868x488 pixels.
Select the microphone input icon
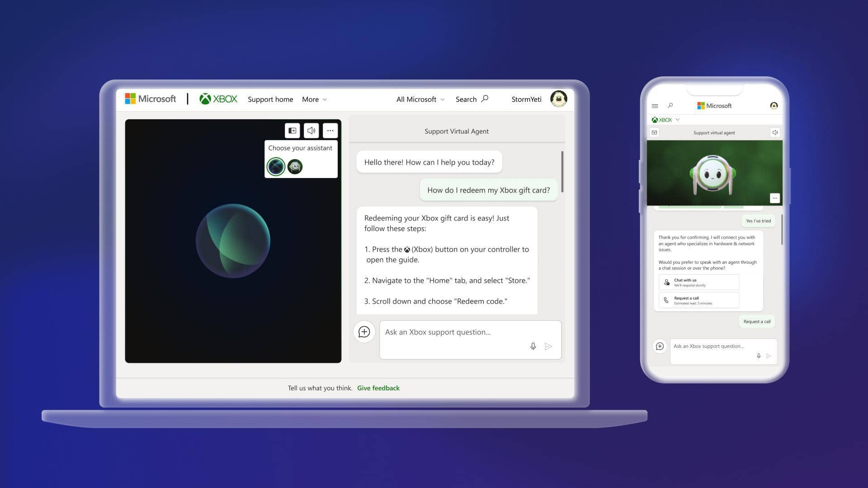[x=533, y=346]
